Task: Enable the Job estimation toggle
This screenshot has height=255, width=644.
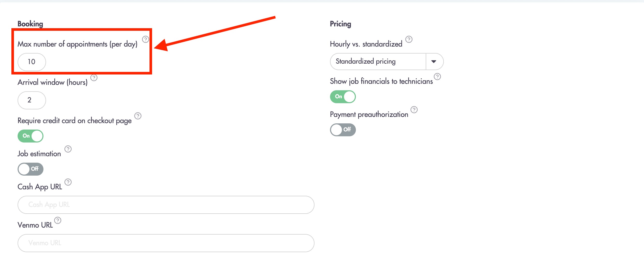Action: (31, 169)
